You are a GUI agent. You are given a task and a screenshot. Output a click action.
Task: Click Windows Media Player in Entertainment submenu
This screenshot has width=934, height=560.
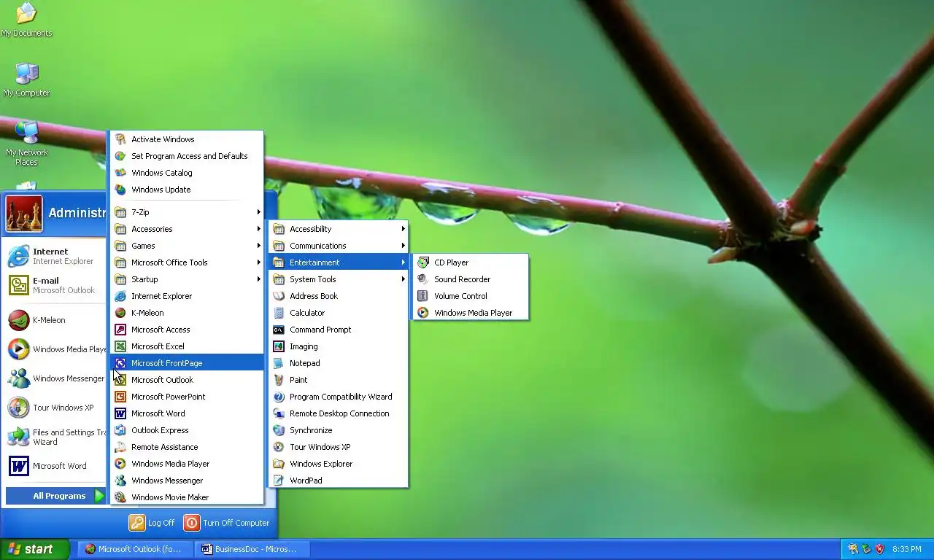pos(469,313)
